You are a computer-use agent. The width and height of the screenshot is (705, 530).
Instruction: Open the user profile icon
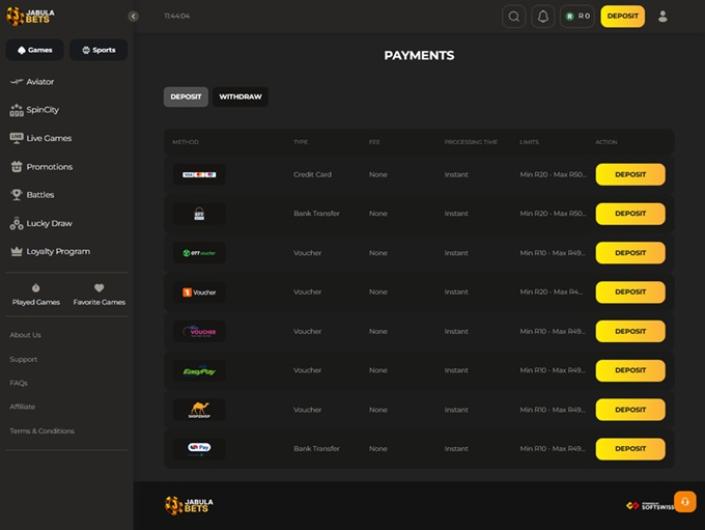(x=662, y=16)
